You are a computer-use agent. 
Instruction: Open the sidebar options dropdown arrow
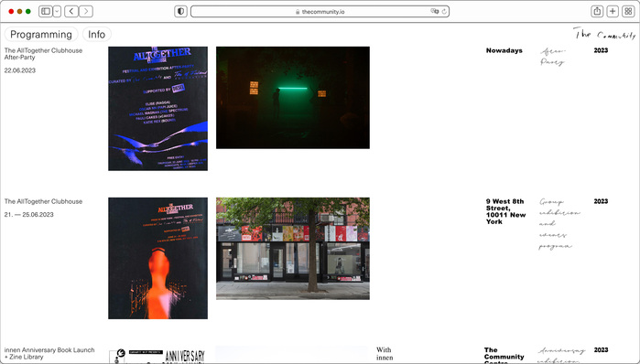click(57, 11)
